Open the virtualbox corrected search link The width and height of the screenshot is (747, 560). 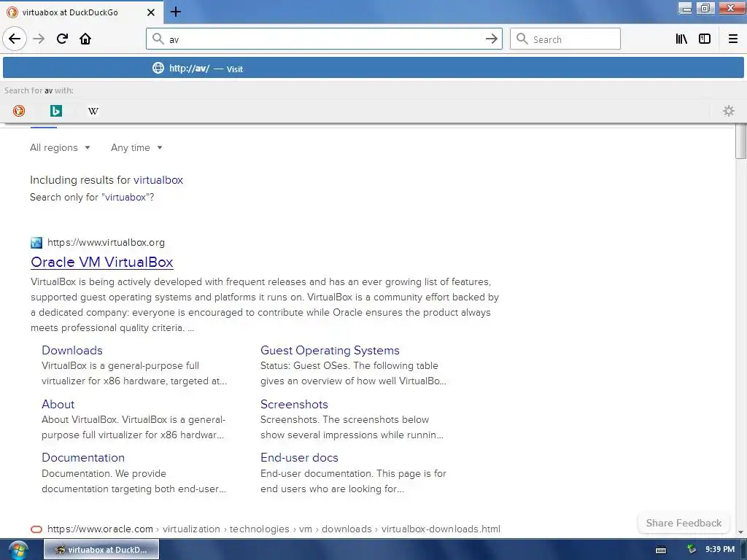[x=158, y=180]
